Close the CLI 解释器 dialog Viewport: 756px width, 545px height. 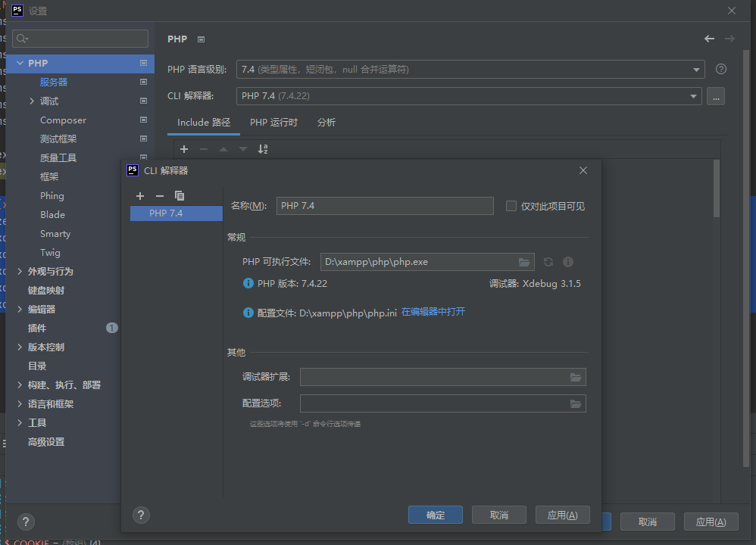coord(583,170)
